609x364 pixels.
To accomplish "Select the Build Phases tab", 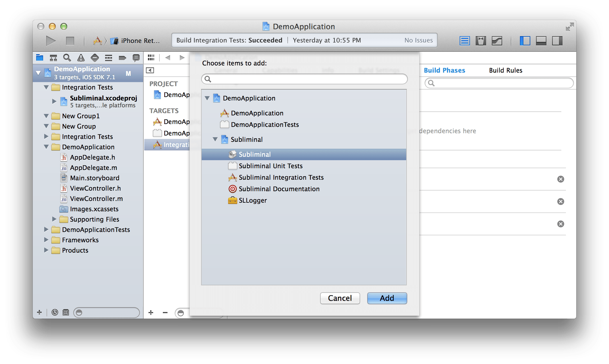I will 444,70.
